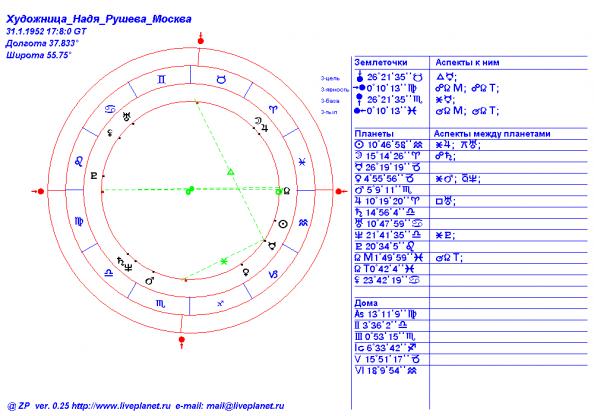
Task: Click the Capricorn glyph in the zodiac ring
Action: (x=273, y=274)
